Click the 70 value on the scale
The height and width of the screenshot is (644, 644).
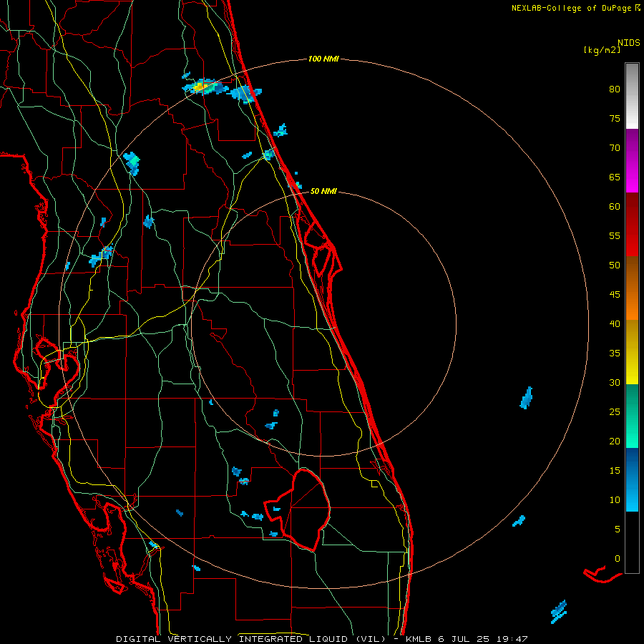615,148
